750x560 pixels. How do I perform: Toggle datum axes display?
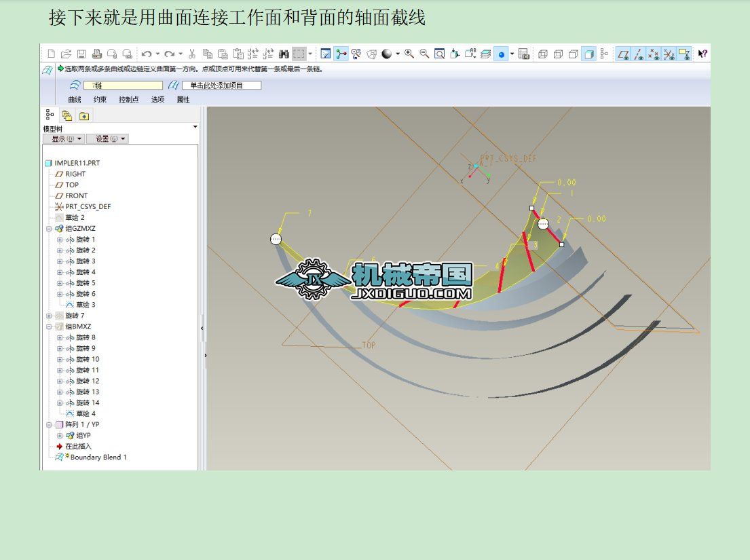pyautogui.click(x=639, y=54)
